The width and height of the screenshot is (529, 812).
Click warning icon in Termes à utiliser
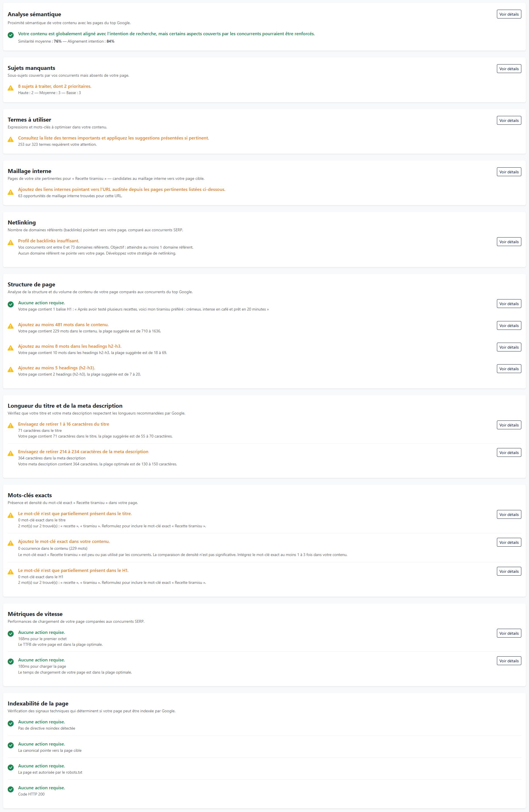click(x=11, y=139)
